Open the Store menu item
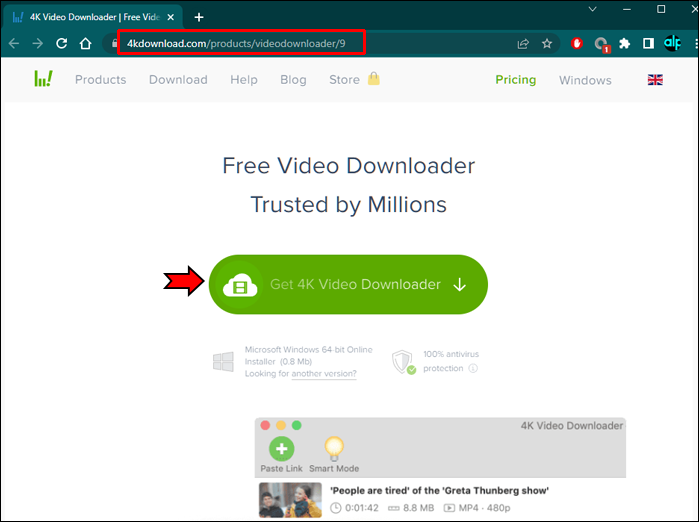 [x=344, y=79]
